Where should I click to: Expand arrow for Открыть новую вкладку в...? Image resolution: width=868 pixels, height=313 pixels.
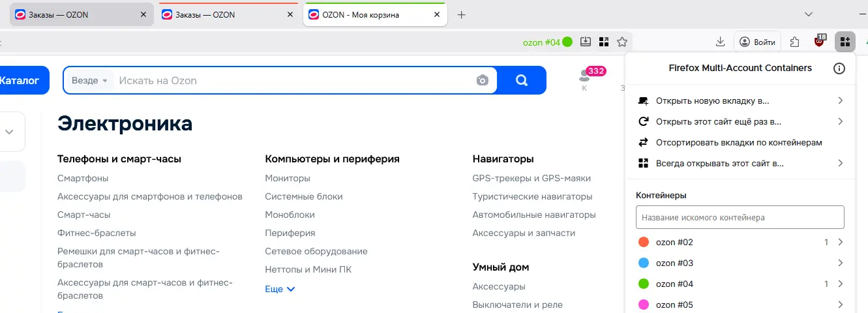[x=841, y=100]
